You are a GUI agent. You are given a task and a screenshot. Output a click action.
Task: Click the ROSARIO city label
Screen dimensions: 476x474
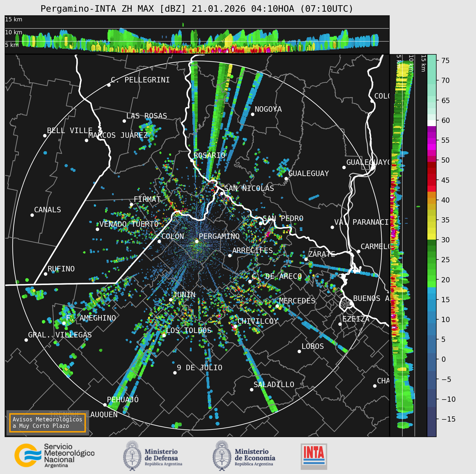coord(209,155)
